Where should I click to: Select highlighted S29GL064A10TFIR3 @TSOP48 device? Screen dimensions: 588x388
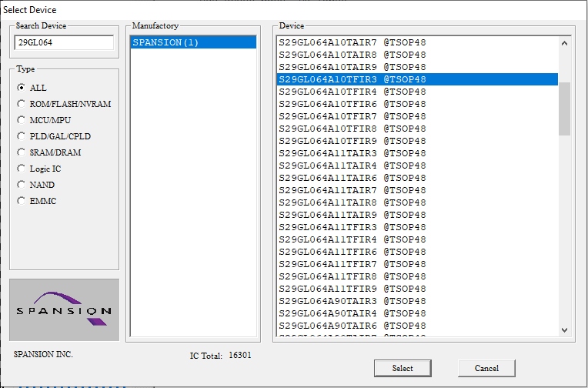click(417, 79)
